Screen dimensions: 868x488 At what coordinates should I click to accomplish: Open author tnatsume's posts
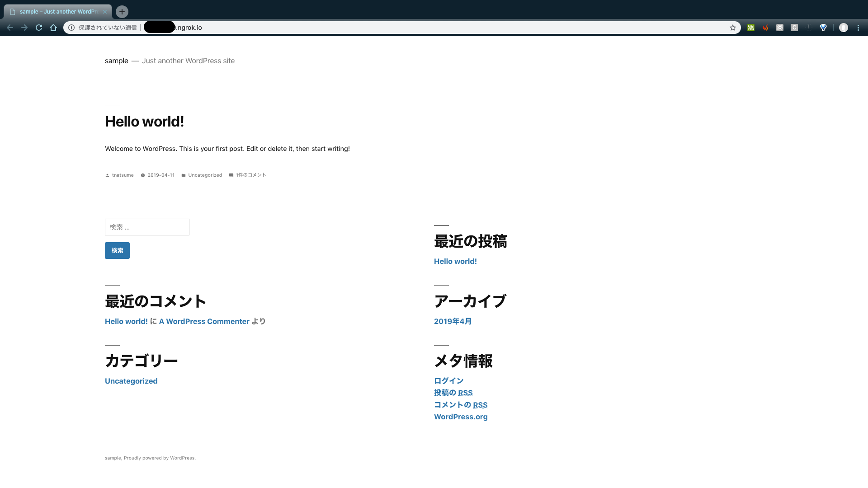[123, 175]
